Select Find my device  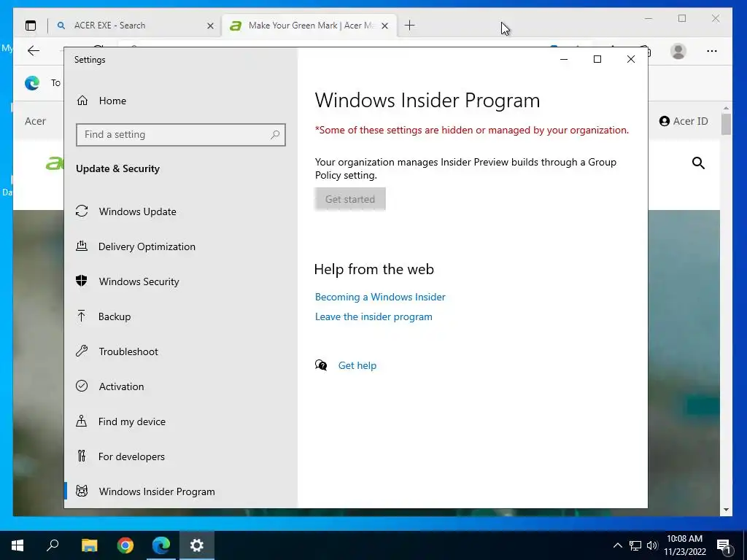132,421
